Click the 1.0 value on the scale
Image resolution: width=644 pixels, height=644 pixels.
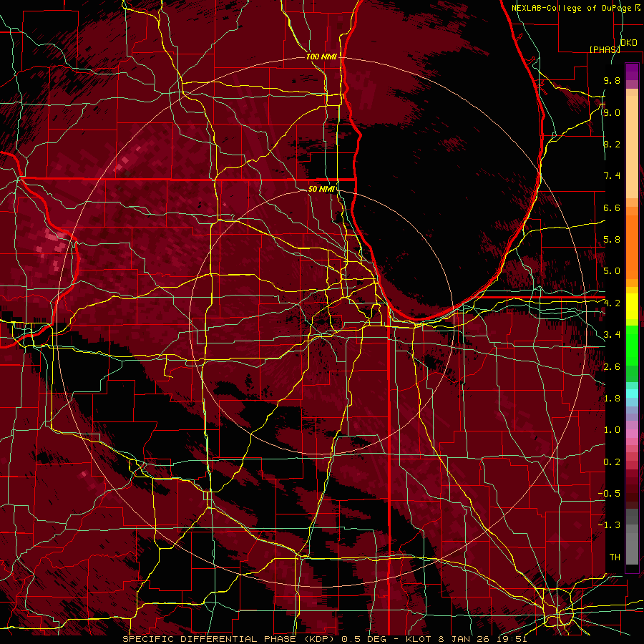[612, 430]
